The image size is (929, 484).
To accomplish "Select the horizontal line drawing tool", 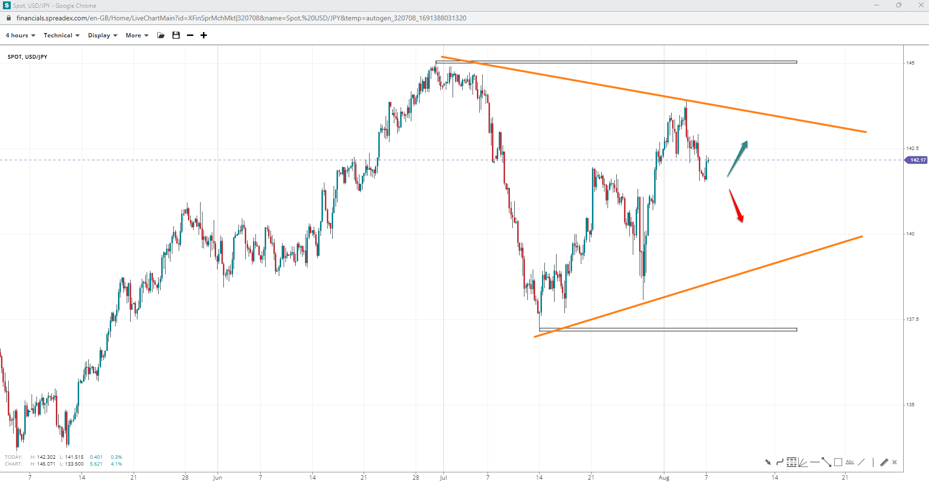I will [815, 462].
